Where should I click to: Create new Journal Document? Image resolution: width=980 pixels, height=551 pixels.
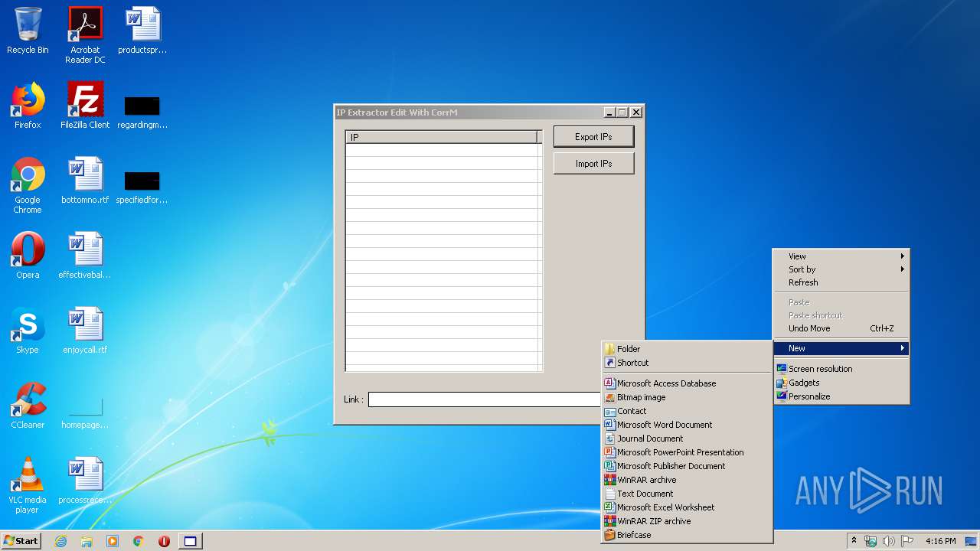click(x=687, y=439)
